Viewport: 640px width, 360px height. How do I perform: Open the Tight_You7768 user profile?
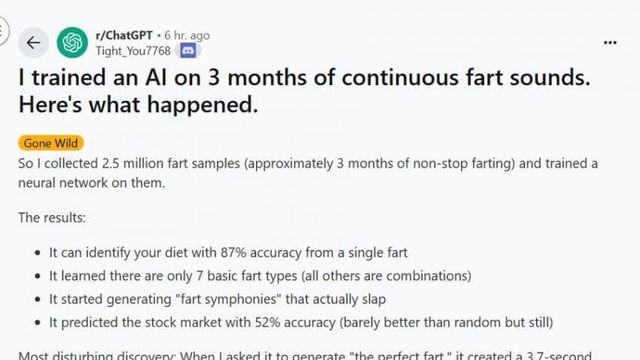133,51
